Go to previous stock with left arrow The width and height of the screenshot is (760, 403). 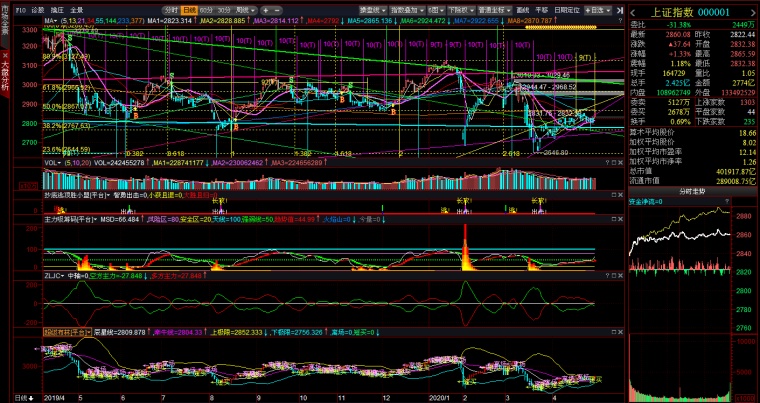click(x=633, y=13)
